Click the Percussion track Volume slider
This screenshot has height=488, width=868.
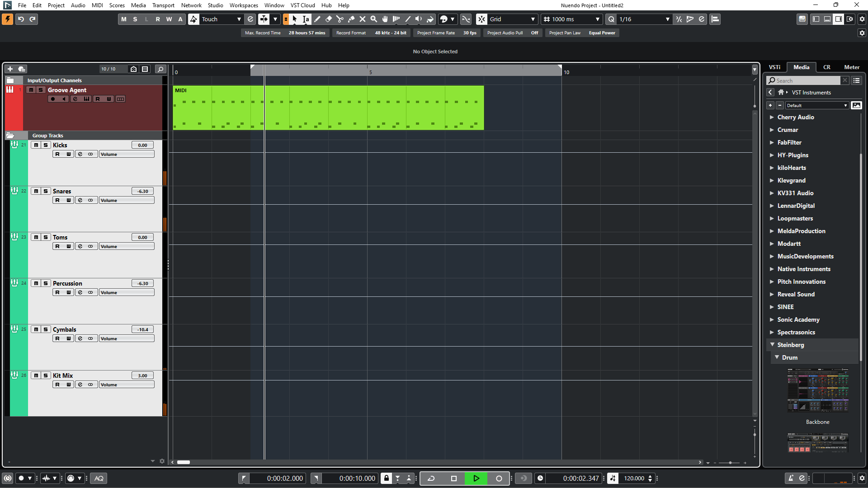click(127, 293)
